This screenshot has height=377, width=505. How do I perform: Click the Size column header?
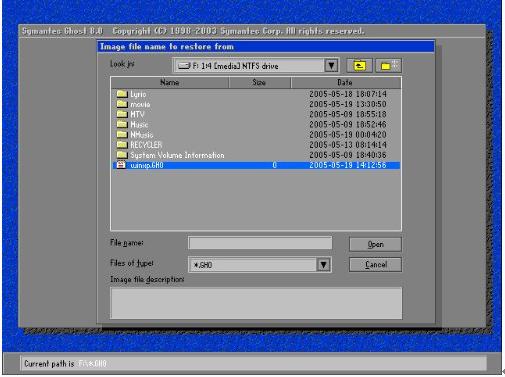point(260,82)
